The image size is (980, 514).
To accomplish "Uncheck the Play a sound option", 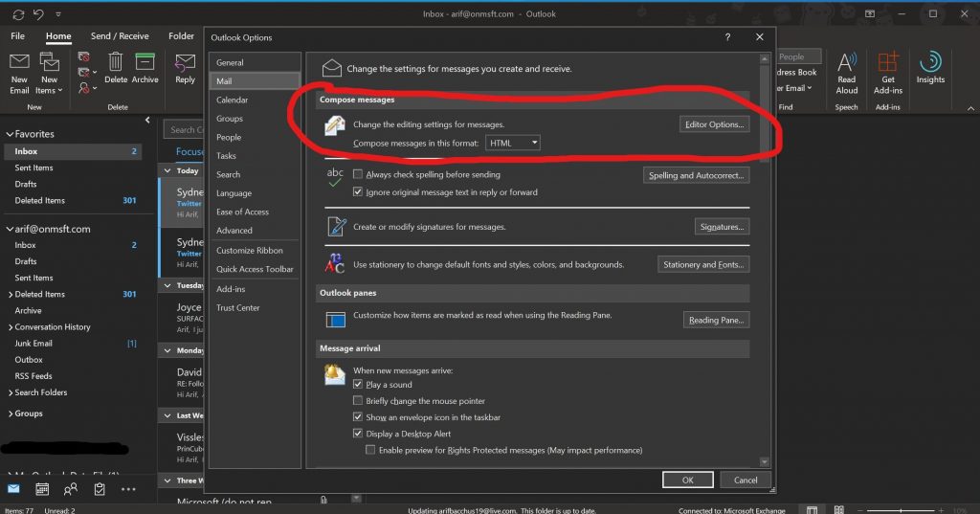I will pyautogui.click(x=358, y=385).
